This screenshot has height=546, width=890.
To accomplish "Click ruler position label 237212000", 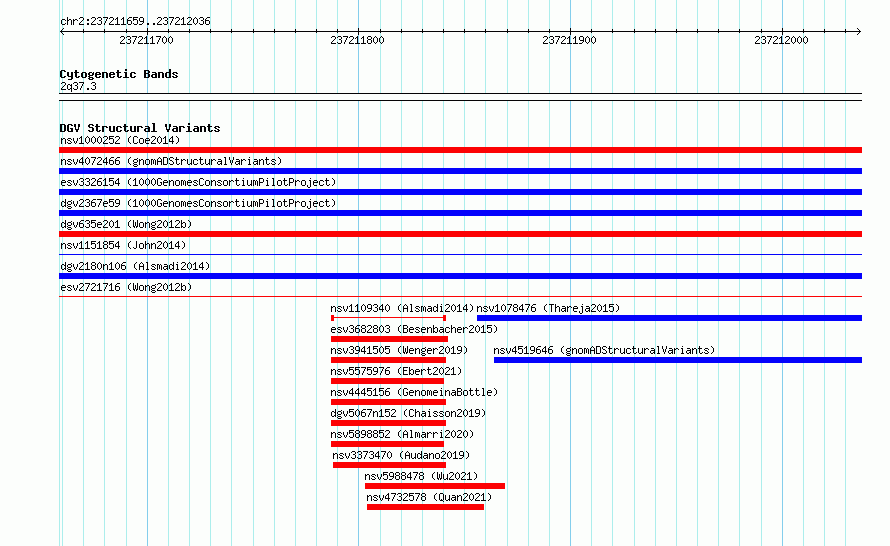I will 781,40.
